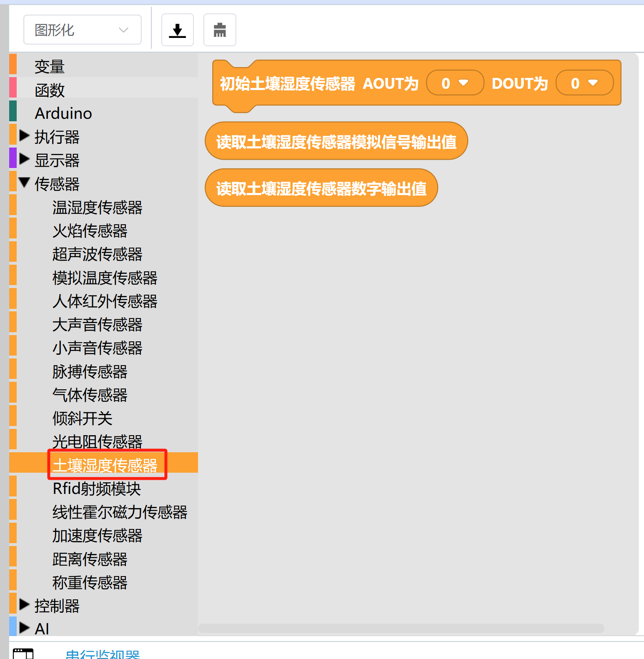Choose 超声波传感器 in the sensor list
The height and width of the screenshot is (659, 644).
click(97, 254)
